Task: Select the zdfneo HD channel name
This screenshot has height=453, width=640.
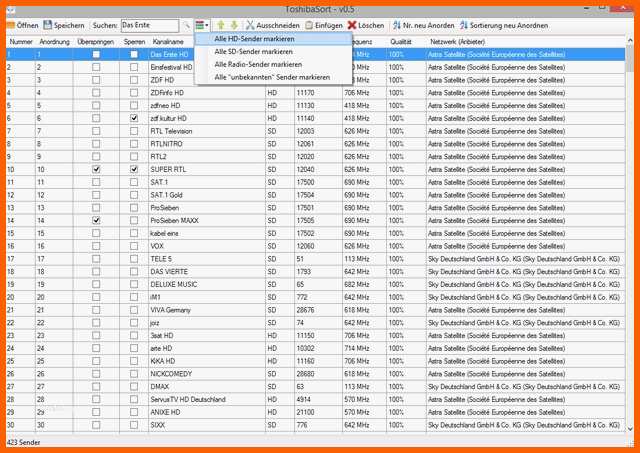Action: (165, 105)
